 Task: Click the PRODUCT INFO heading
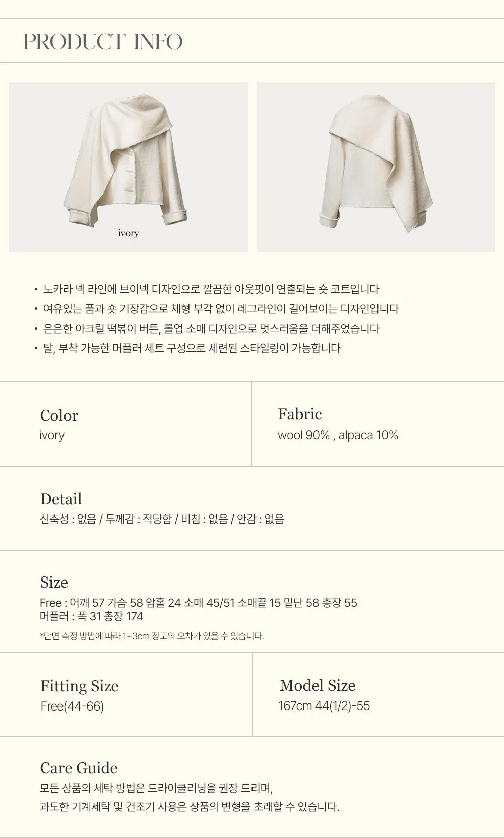tap(103, 42)
